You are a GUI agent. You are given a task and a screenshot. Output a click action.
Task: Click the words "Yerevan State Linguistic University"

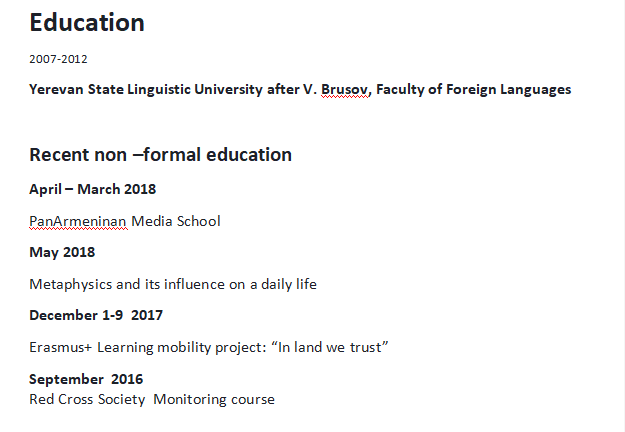tap(130, 89)
